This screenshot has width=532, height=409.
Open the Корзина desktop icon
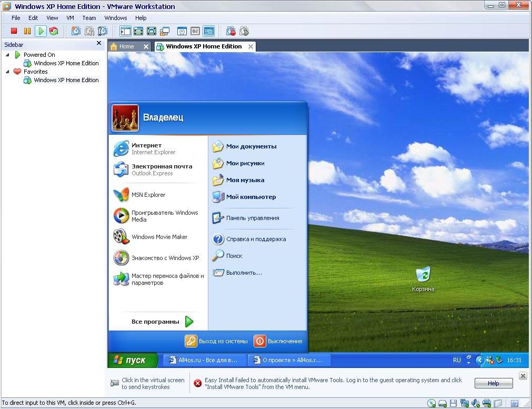pyautogui.click(x=423, y=280)
